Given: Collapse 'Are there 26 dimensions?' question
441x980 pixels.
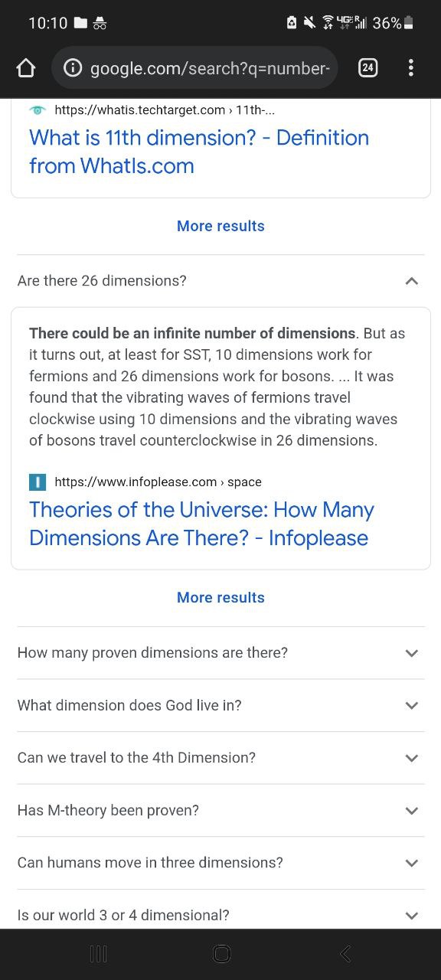Looking at the screenshot, I should tap(220, 281).
